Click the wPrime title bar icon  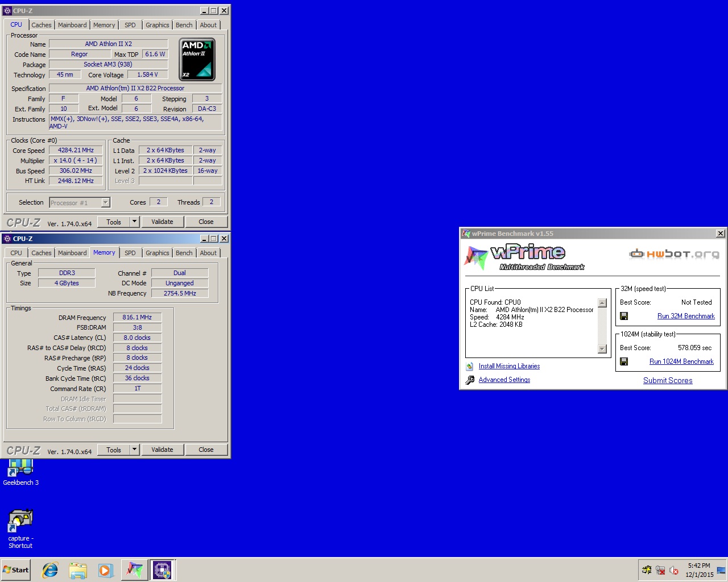(x=466, y=234)
